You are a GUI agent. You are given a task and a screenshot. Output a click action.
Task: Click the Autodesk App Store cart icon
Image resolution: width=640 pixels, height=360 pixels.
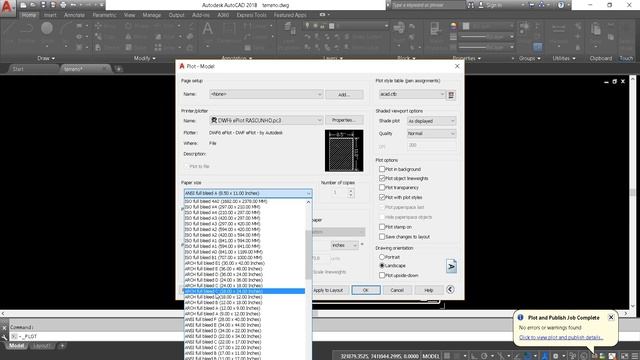[x=531, y=5]
